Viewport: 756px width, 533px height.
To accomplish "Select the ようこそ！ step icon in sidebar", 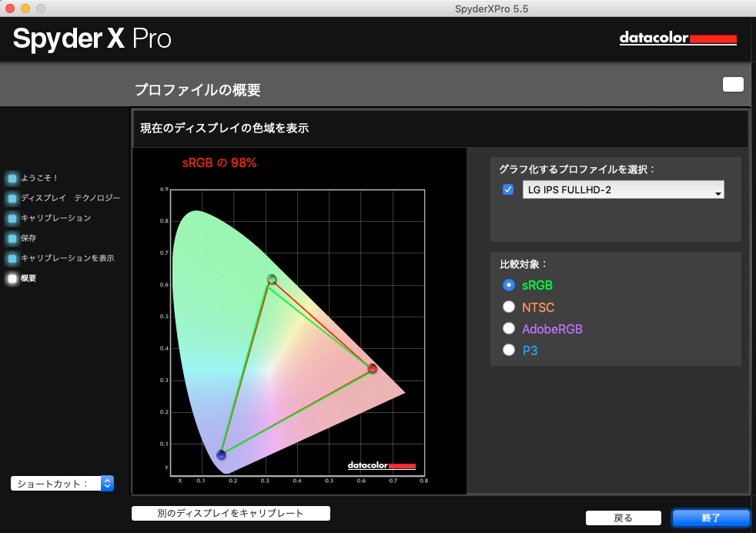I will click(x=12, y=178).
